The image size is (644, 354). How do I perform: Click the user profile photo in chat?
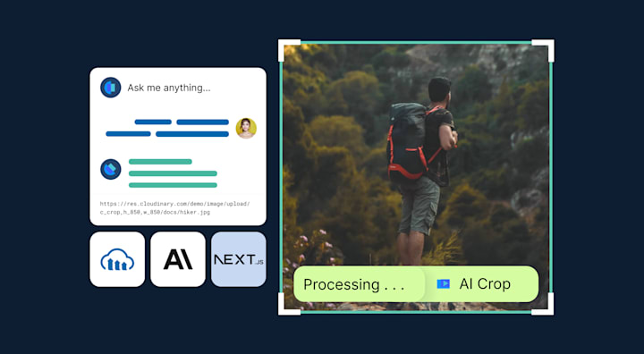click(246, 128)
